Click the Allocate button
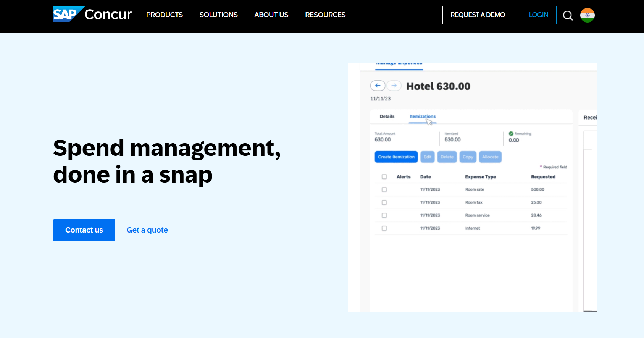Screen dimensions: 644x338 click(x=490, y=157)
